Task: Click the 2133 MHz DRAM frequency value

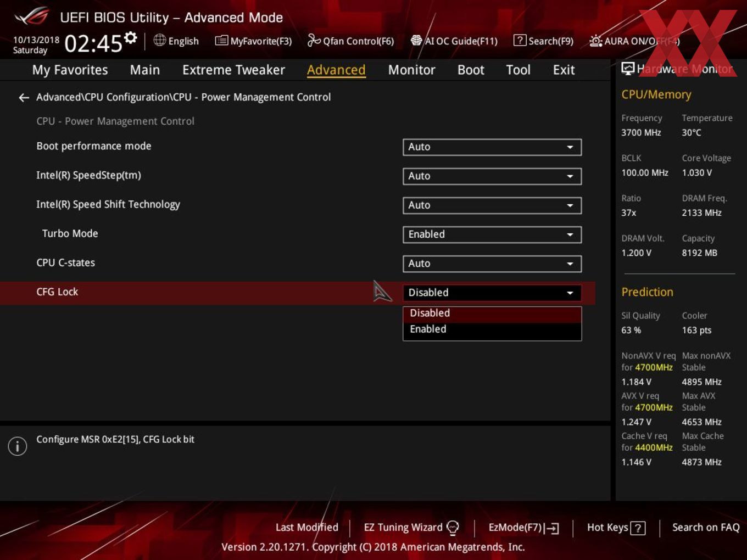Action: (x=701, y=213)
